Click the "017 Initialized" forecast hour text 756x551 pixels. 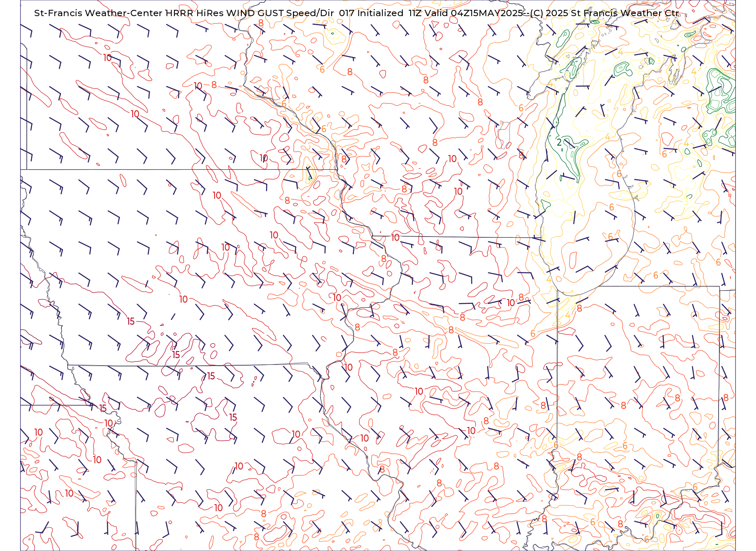click(371, 13)
